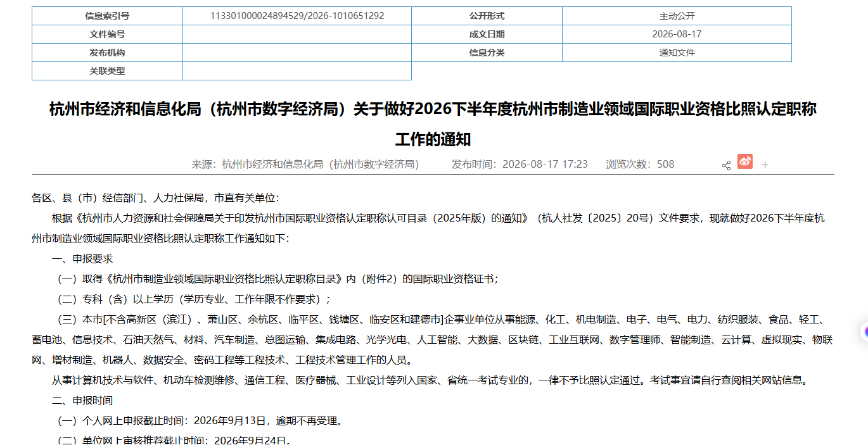Click the 二、申报时间 section heading
Viewport: 868px width, 445px height.
(x=82, y=401)
